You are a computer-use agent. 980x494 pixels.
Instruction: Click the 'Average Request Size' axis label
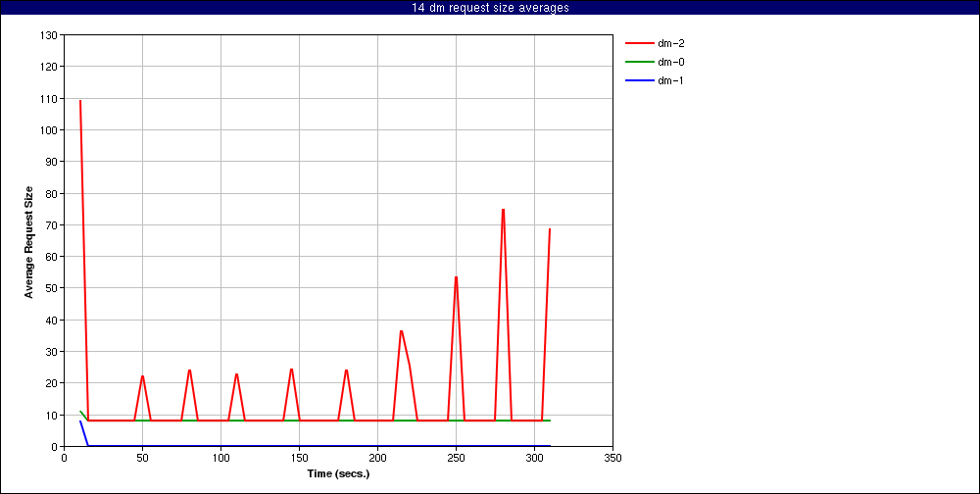click(x=28, y=241)
